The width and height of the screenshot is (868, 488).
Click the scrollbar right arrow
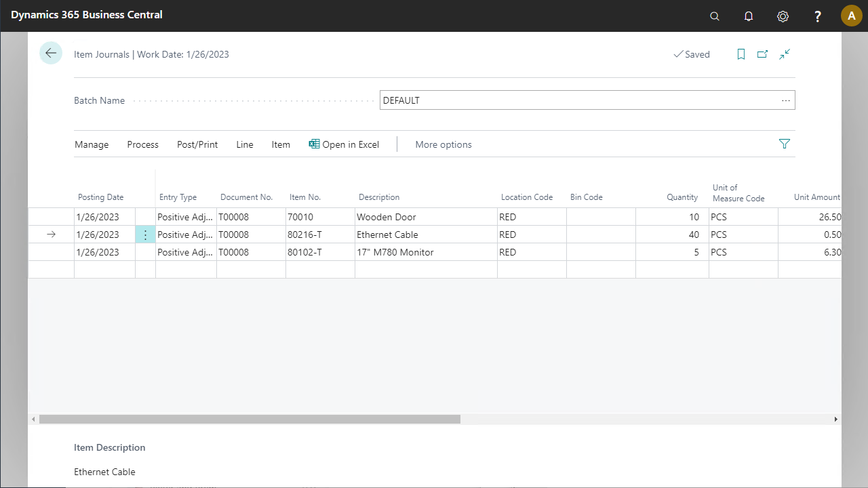(835, 420)
